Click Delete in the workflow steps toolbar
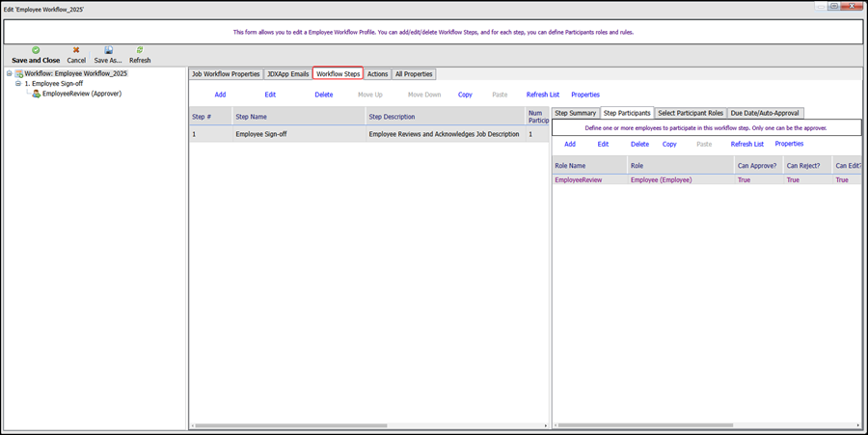 point(324,95)
